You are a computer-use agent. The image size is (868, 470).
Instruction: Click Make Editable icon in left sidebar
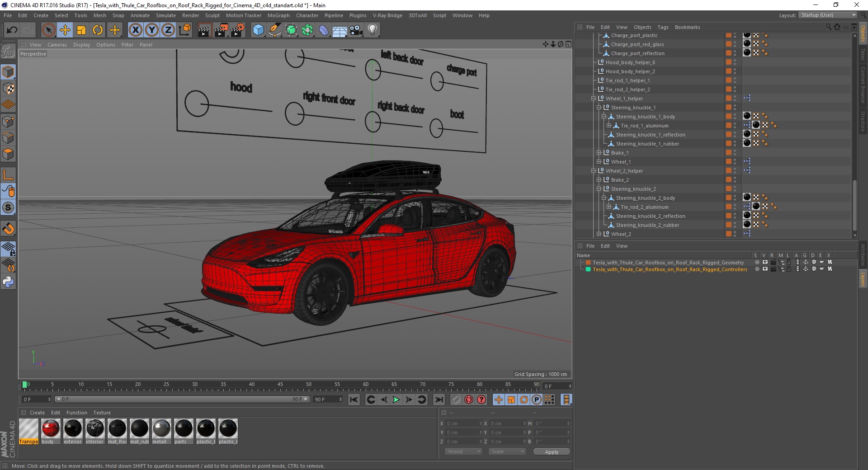point(8,52)
